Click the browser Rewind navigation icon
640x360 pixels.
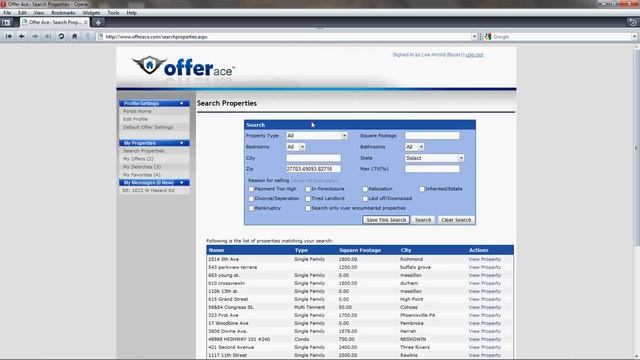[9, 36]
